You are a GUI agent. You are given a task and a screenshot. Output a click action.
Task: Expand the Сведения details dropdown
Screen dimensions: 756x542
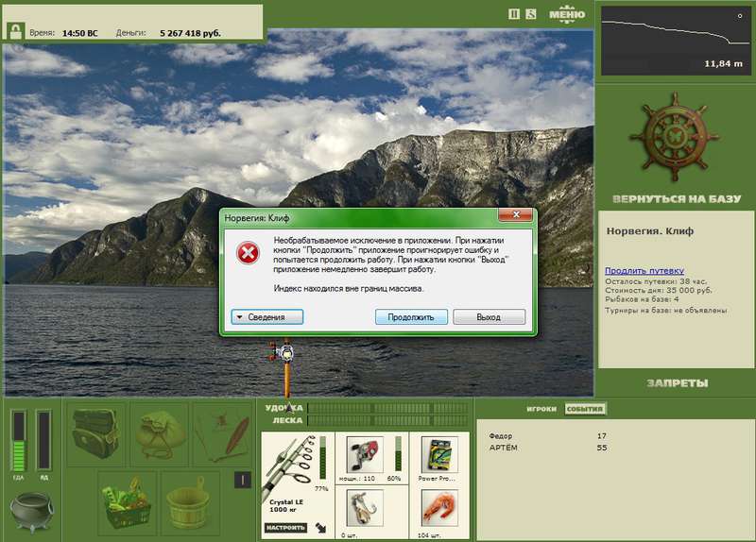coord(267,317)
